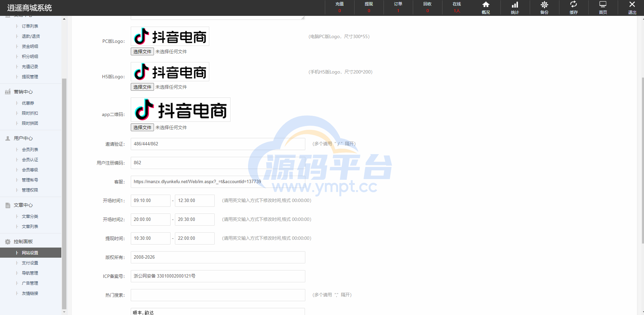The image size is (644, 315).
Task: Choose a file for PC版Logo
Action: (142, 52)
